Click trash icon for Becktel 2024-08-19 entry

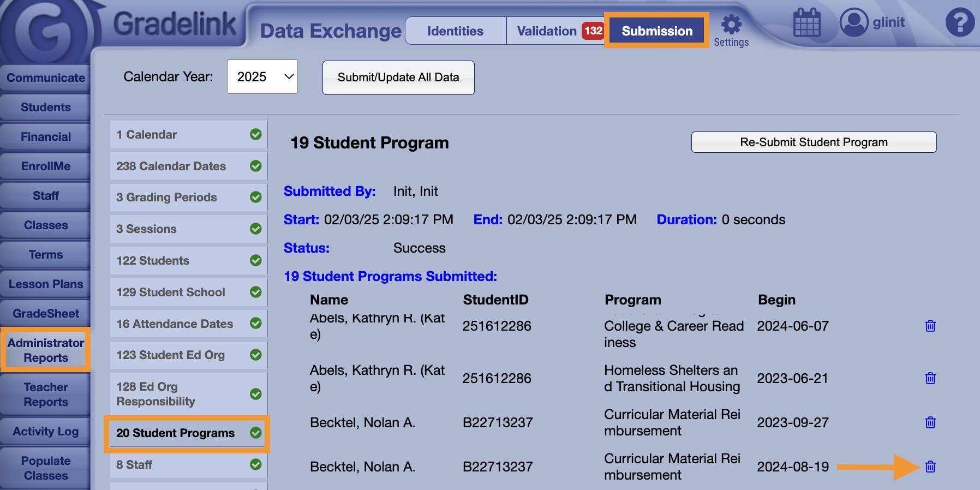click(930, 467)
